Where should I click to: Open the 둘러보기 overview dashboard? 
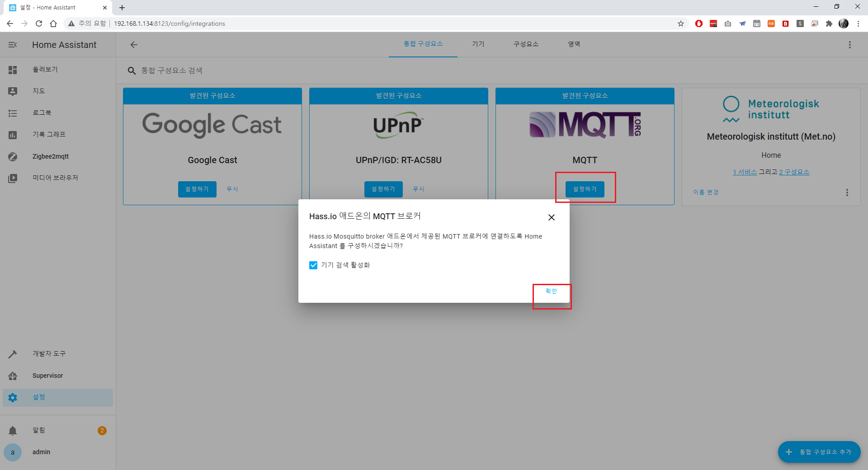coord(58,70)
